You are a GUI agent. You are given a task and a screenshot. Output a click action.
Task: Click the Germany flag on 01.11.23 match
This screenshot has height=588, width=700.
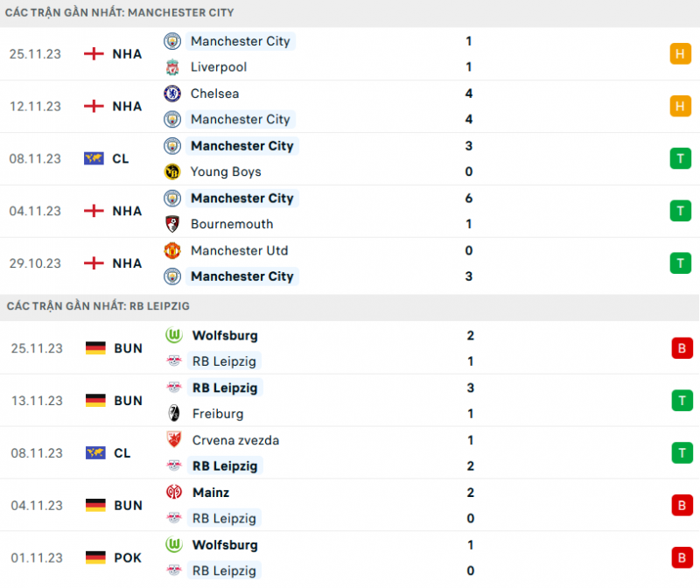click(x=95, y=557)
